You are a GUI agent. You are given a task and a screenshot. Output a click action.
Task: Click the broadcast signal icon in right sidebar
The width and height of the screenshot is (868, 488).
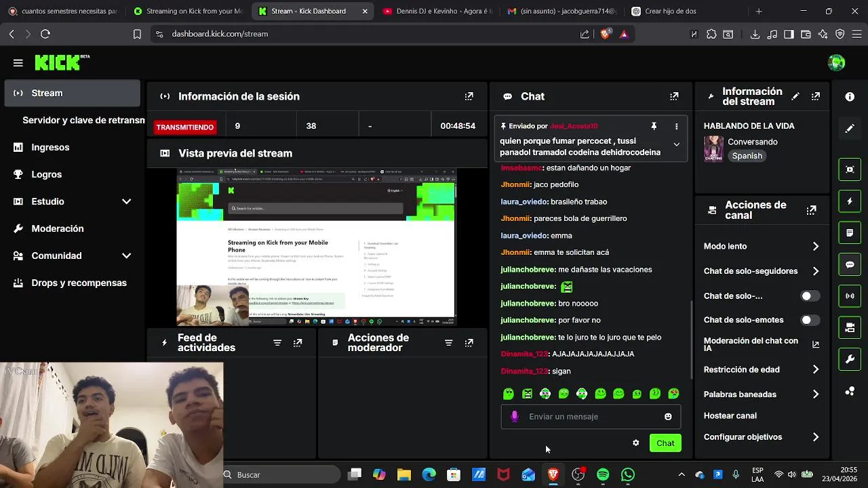850,296
